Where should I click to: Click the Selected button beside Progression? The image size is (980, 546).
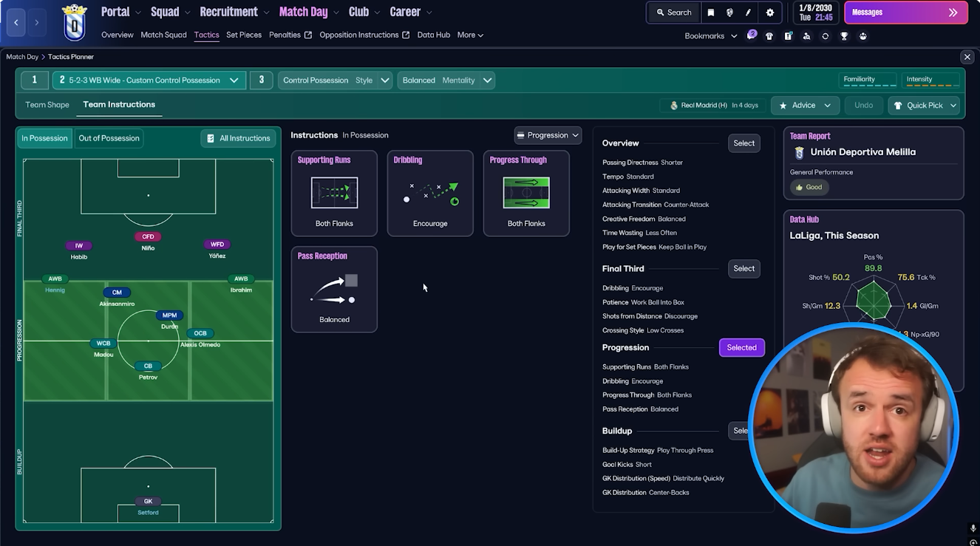tap(741, 348)
